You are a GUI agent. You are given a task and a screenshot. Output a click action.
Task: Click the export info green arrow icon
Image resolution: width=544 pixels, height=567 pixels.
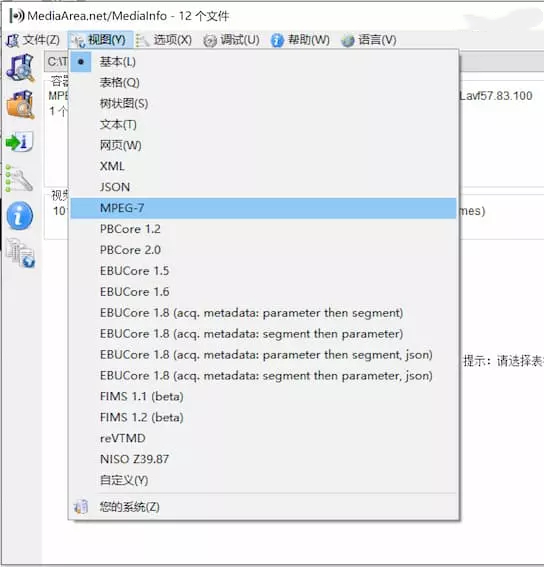click(20, 141)
